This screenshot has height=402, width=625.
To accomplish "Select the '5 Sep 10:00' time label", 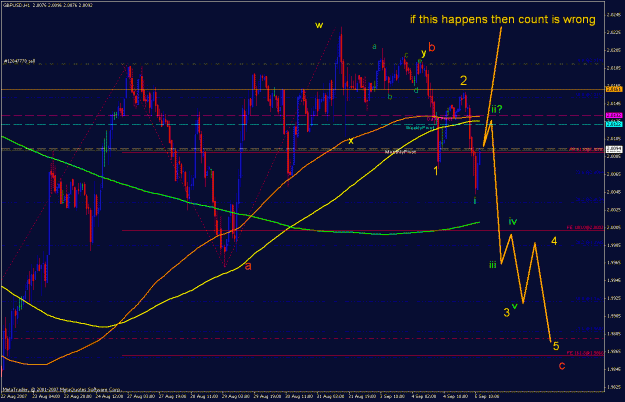I will point(486,396).
